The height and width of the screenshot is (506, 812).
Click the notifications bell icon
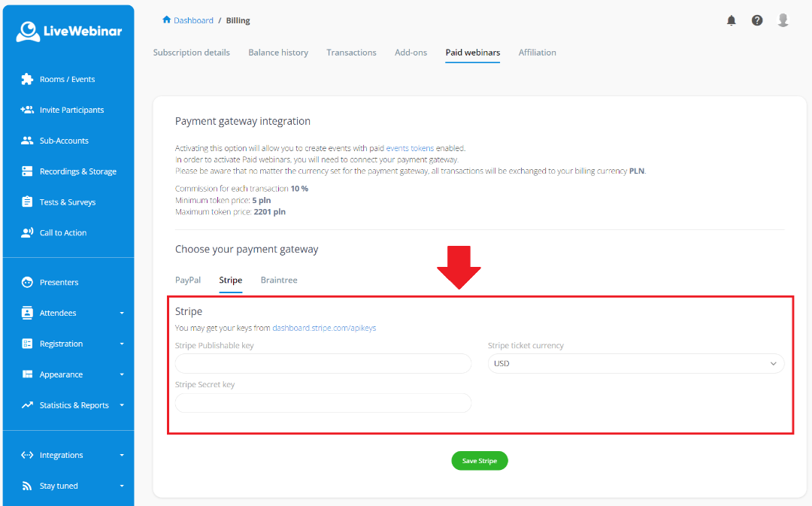click(731, 20)
